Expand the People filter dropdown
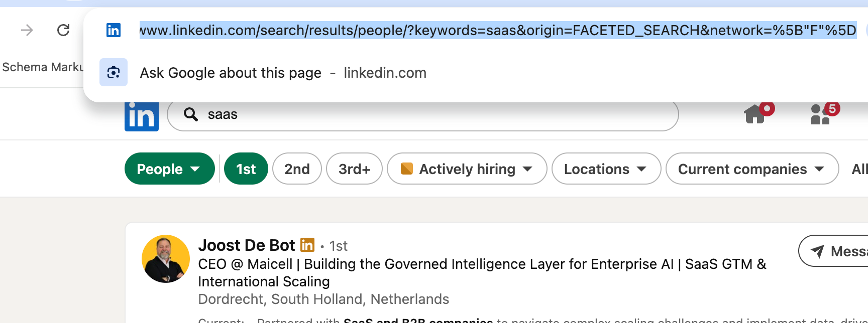The image size is (868, 323). pos(170,169)
